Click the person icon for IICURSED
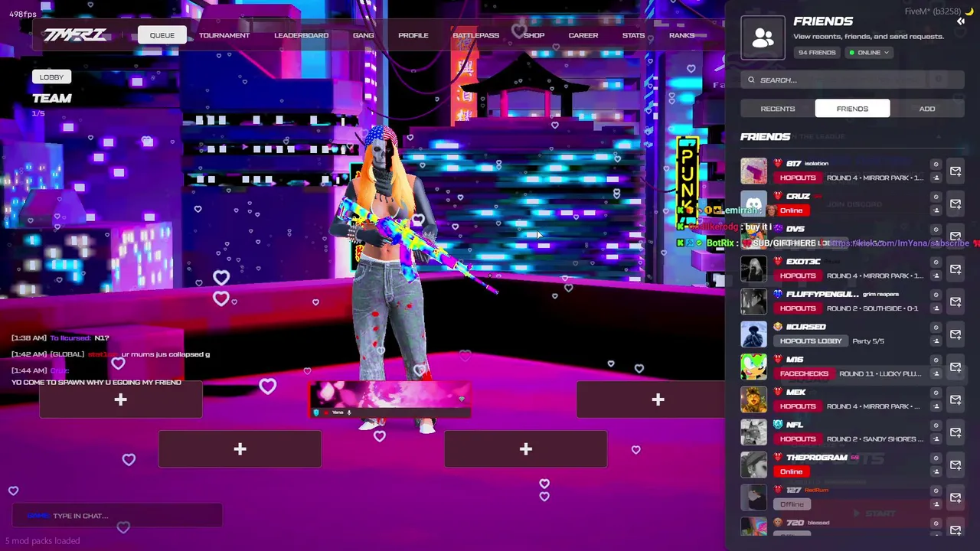The width and height of the screenshot is (980, 551). 936,341
